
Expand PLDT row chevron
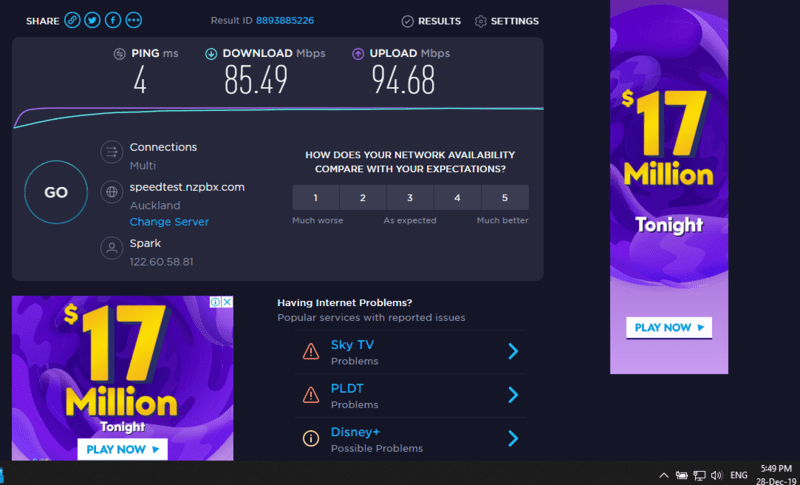513,395
